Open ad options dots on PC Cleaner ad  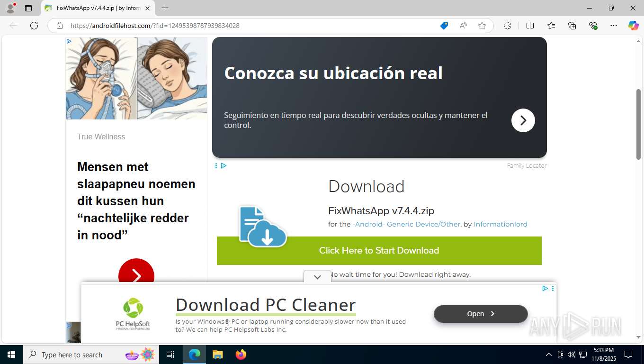(553, 288)
